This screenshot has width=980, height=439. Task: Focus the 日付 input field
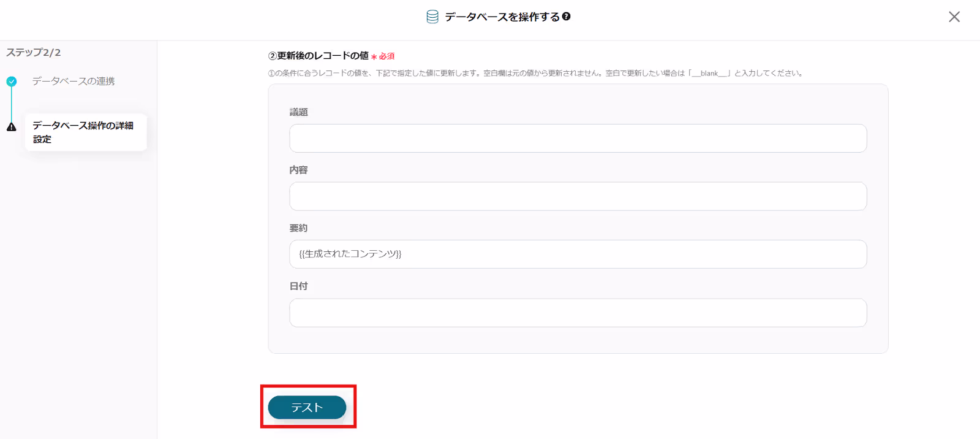coord(578,313)
